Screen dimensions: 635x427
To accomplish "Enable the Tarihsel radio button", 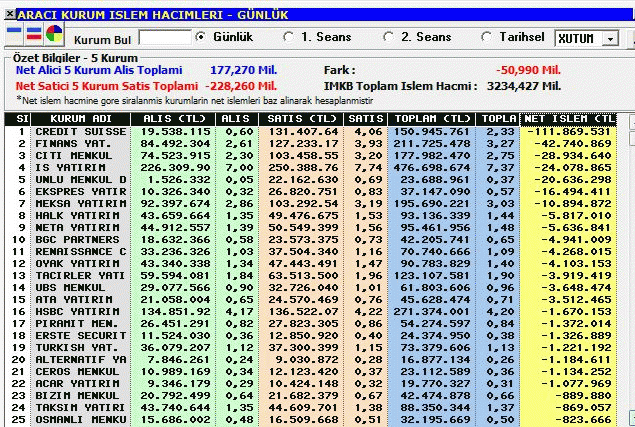I will [486, 37].
